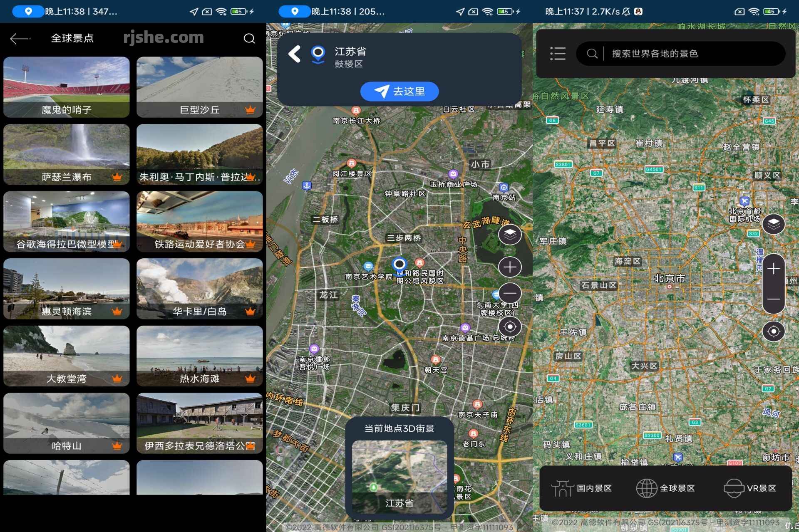Select the VR headset icon for VR景区
This screenshot has height=532, width=799.
pos(734,487)
